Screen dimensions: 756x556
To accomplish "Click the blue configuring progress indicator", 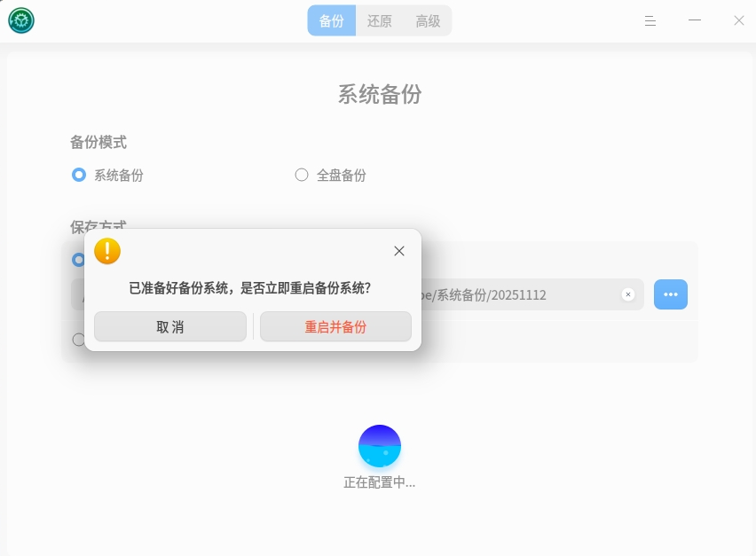I will tap(380, 446).
